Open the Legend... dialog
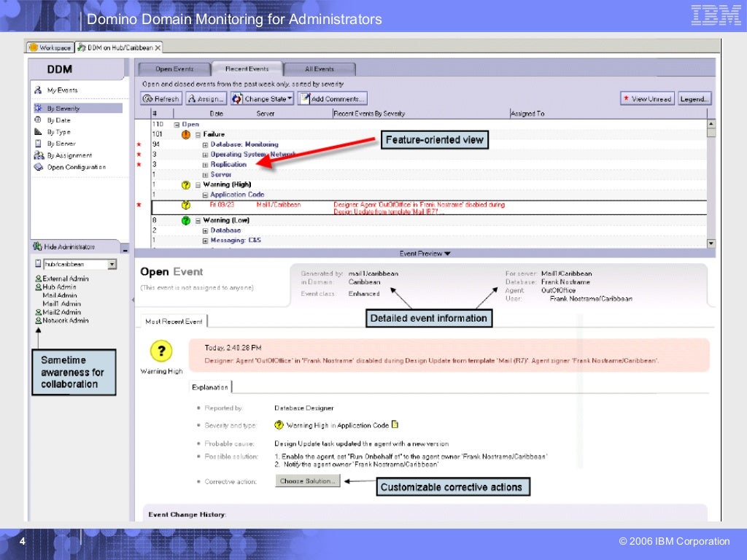 click(x=694, y=98)
